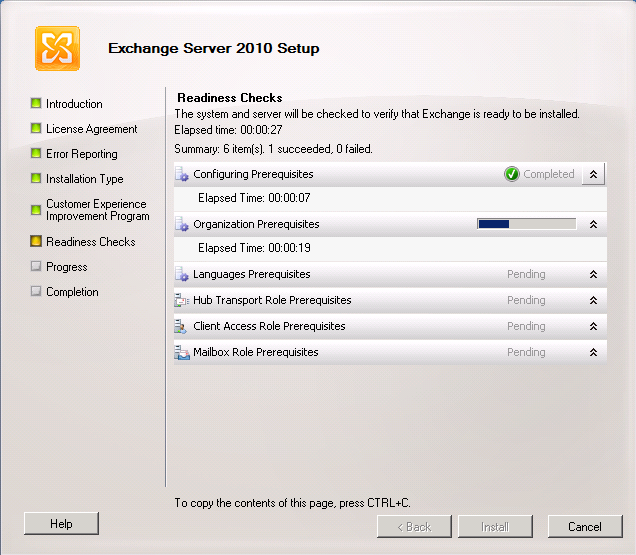This screenshot has height=555, width=636.
Task: Click the Hub Transport Role icon
Action: [x=182, y=300]
